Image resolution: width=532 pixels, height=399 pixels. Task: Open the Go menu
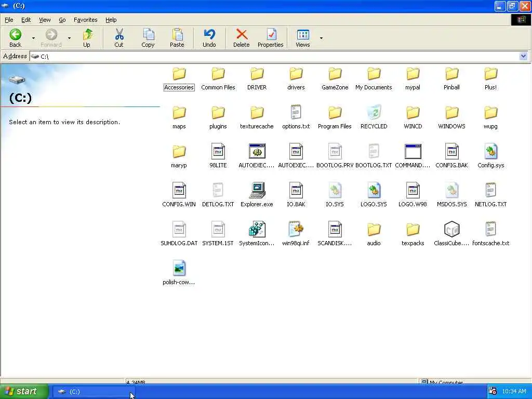point(62,20)
